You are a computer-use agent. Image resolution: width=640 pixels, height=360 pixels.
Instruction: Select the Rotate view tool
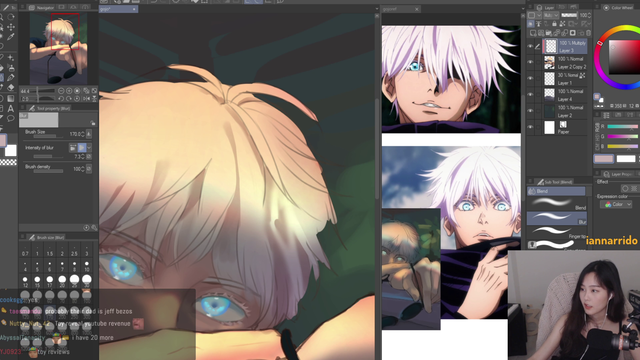11,17
